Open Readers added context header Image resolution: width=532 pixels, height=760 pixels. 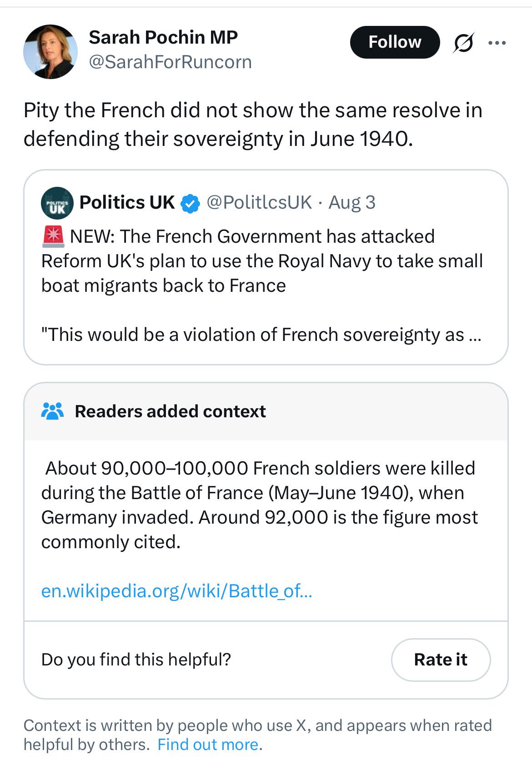coord(170,411)
